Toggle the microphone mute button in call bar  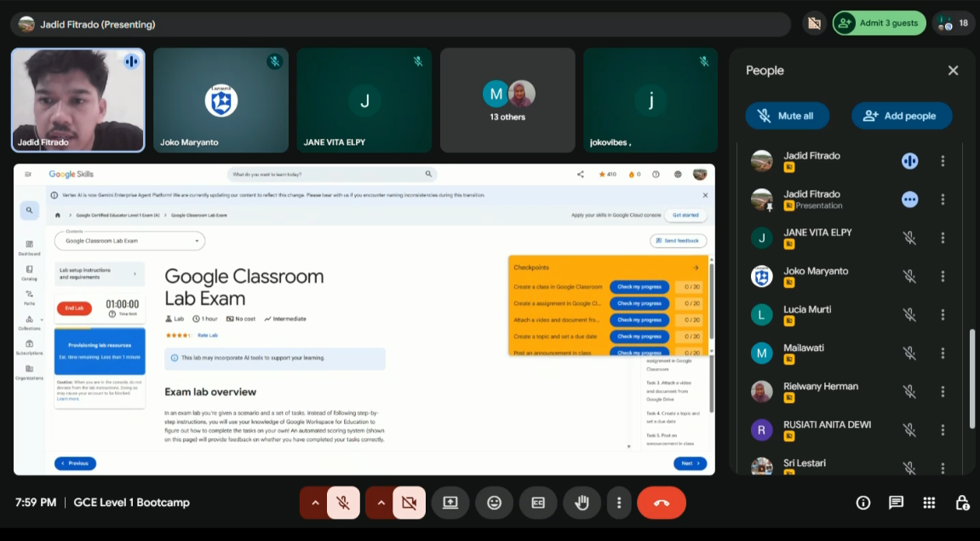click(x=343, y=503)
